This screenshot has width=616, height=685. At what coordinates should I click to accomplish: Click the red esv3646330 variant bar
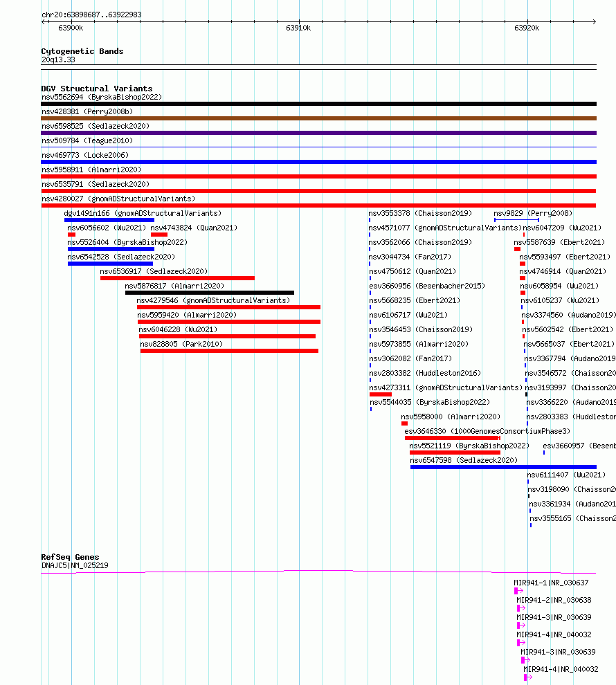453,438
